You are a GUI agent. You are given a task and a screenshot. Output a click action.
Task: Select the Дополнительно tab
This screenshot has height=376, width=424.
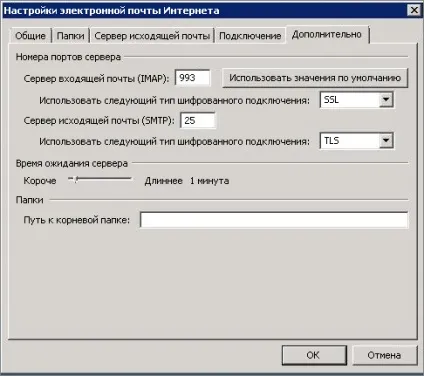tap(327, 34)
